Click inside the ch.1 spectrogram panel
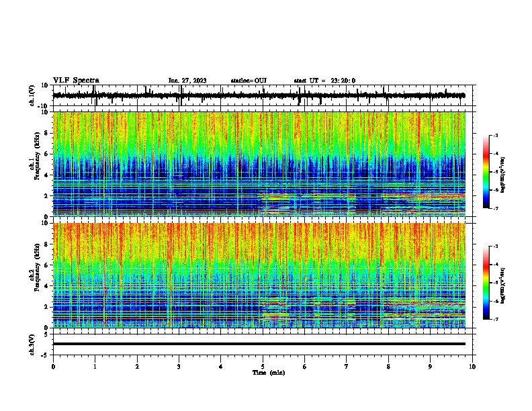532x411 pixels. pyautogui.click(x=259, y=164)
